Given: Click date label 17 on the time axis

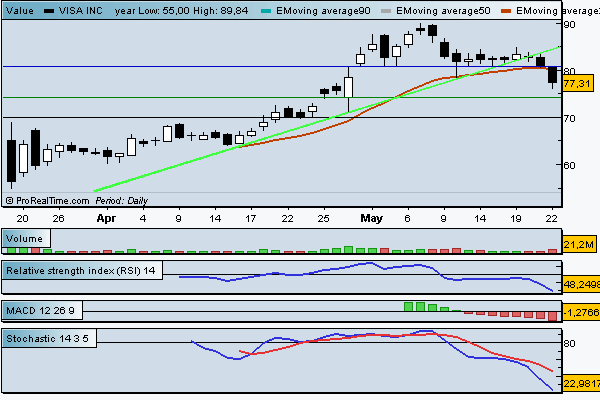Looking at the screenshot, I should [x=250, y=219].
